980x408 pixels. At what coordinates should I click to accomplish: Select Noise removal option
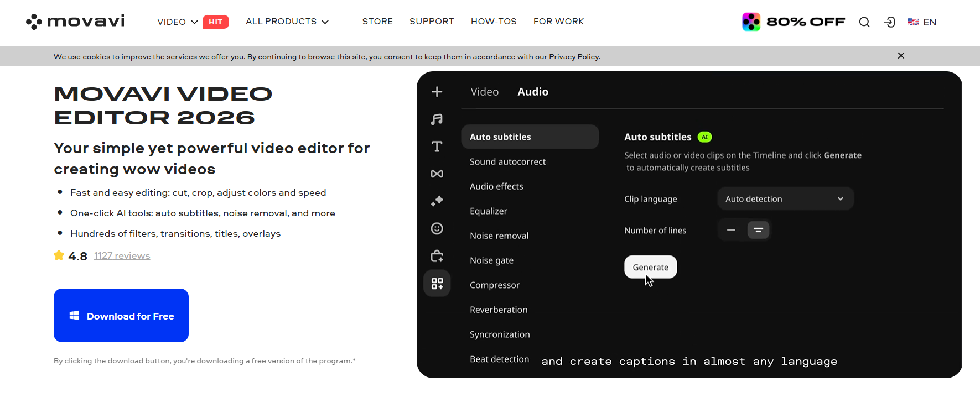499,236
